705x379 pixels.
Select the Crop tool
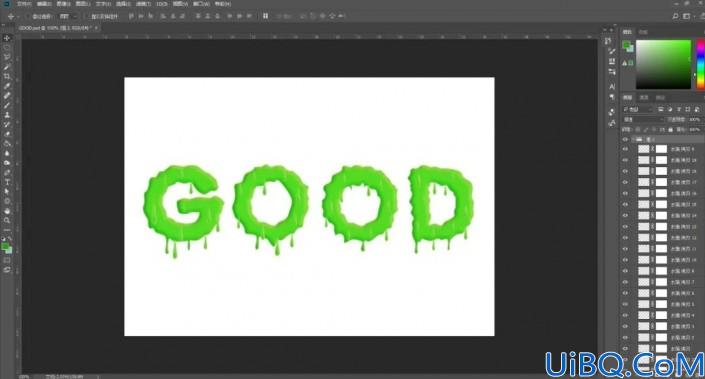coord(7,76)
